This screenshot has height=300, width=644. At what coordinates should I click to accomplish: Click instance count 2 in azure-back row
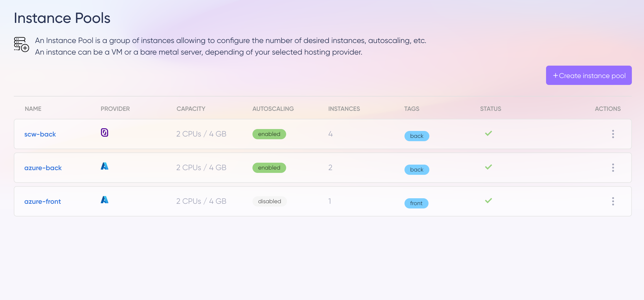330,168
